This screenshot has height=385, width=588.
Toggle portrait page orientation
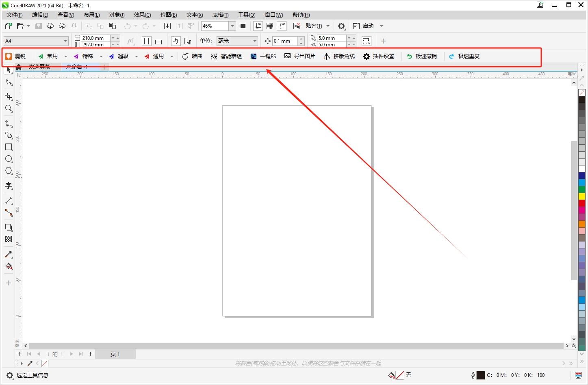[x=147, y=41]
